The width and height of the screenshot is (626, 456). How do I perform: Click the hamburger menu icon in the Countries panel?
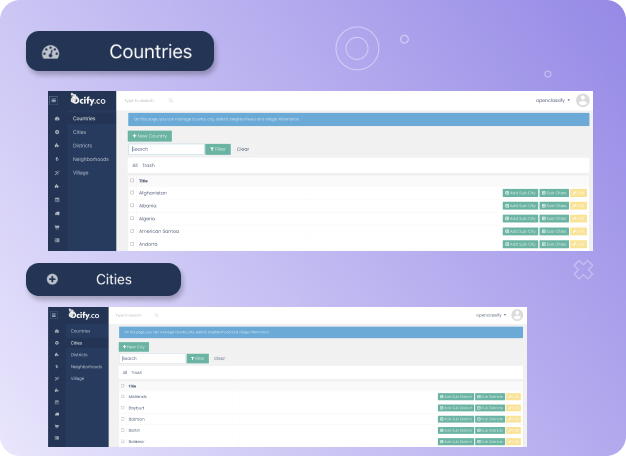(x=56, y=100)
